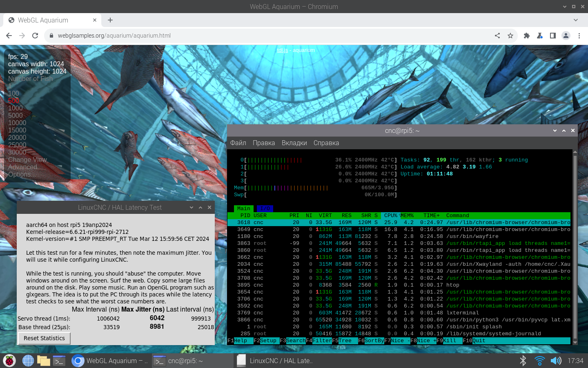This screenshot has height=368, width=588.
Task: Open the volume speaker tray icon
Action: pos(556,361)
